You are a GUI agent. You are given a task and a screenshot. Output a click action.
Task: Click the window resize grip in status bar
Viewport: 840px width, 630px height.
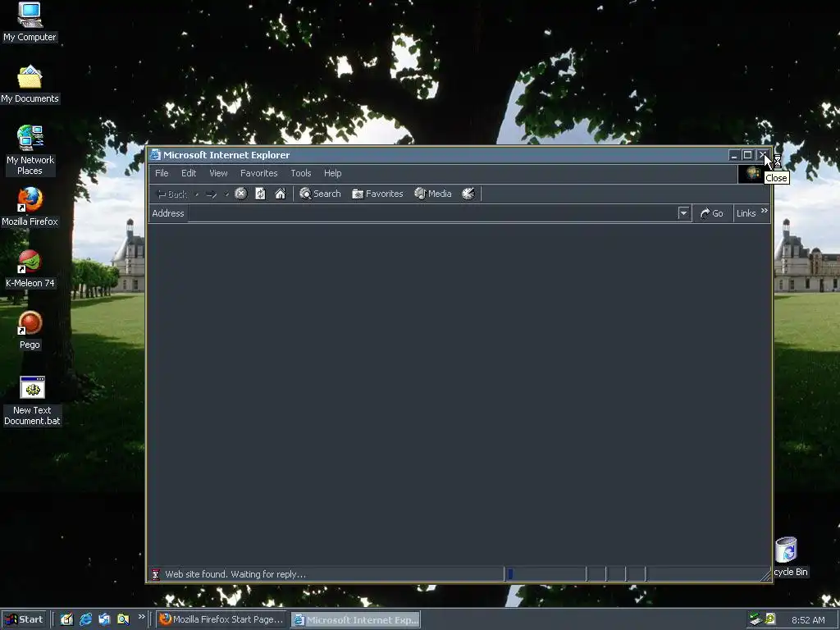point(766,575)
